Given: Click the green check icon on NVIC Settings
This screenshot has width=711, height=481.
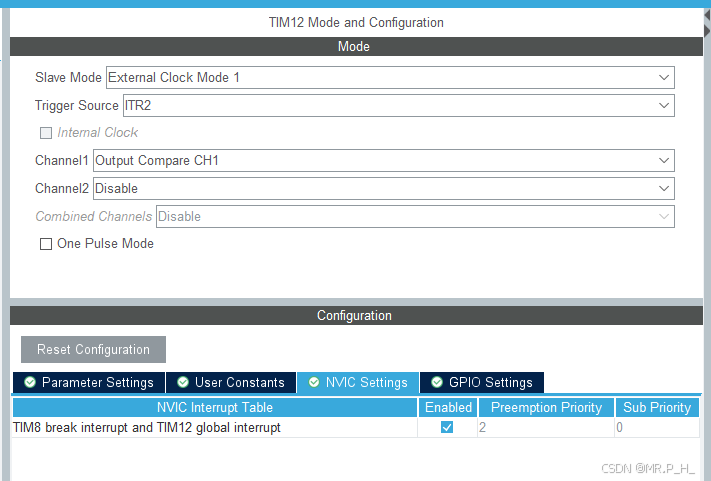Looking at the screenshot, I should tap(314, 382).
